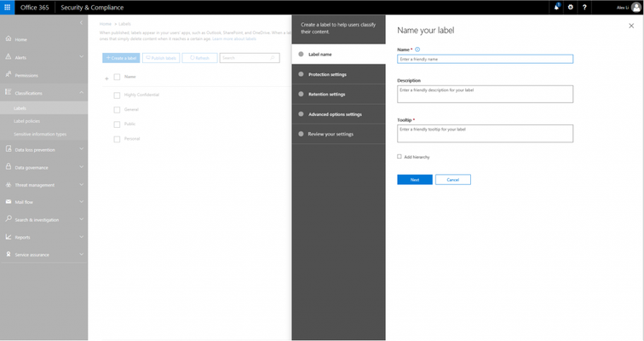Screen dimensions: 644x341
Task: Click the Alex Li profile avatar
Action: click(635, 8)
